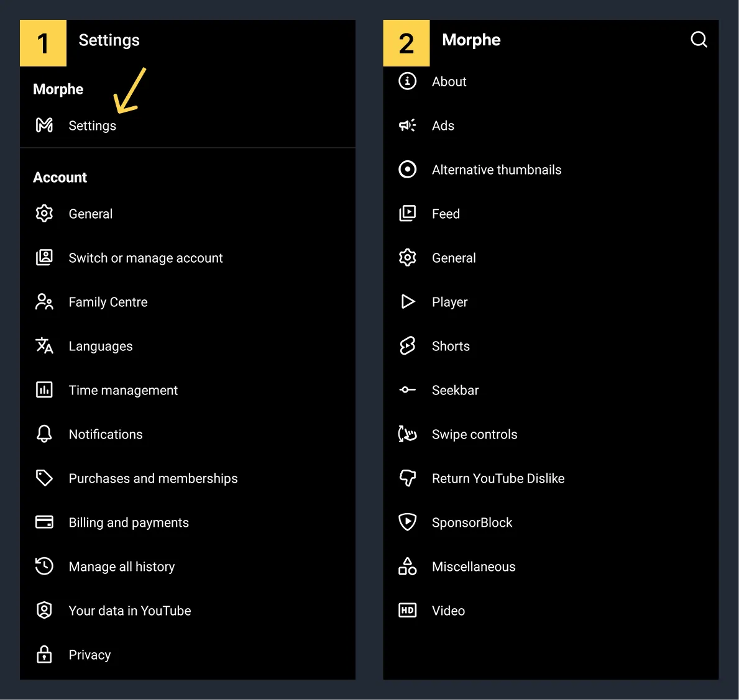This screenshot has width=739, height=700.
Task: Click the Seekbar slider icon
Action: [x=408, y=389]
